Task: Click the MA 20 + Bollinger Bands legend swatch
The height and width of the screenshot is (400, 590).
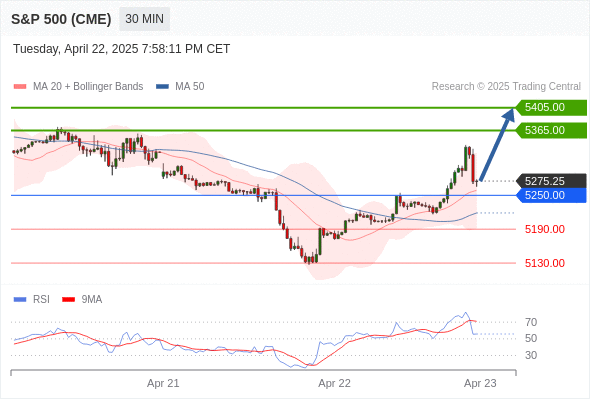Action: [20, 87]
